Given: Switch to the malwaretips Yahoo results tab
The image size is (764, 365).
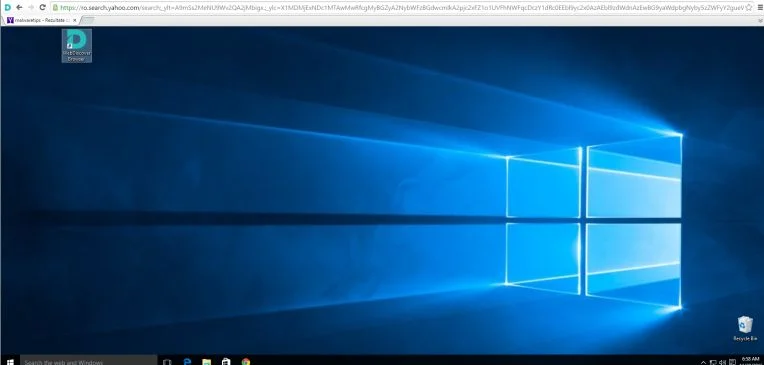Looking at the screenshot, I should [x=41, y=20].
